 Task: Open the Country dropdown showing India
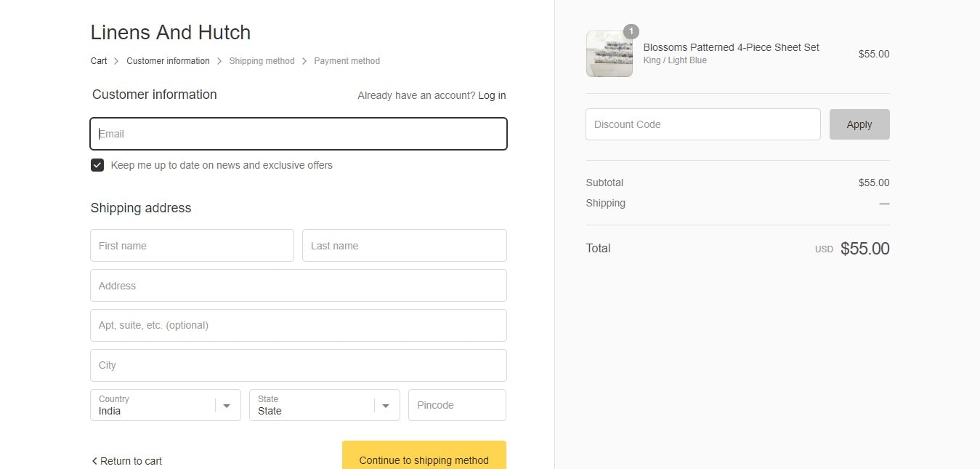tap(166, 405)
